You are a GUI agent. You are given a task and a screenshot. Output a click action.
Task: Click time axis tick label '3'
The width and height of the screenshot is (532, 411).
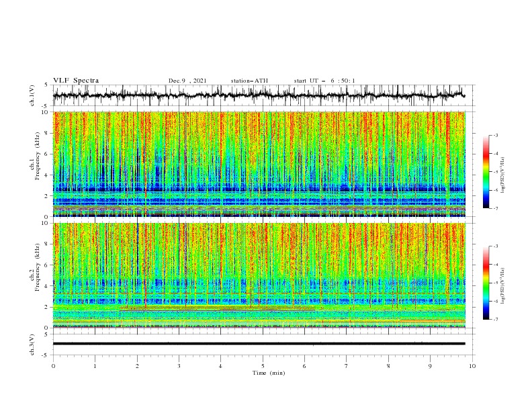[179, 366]
